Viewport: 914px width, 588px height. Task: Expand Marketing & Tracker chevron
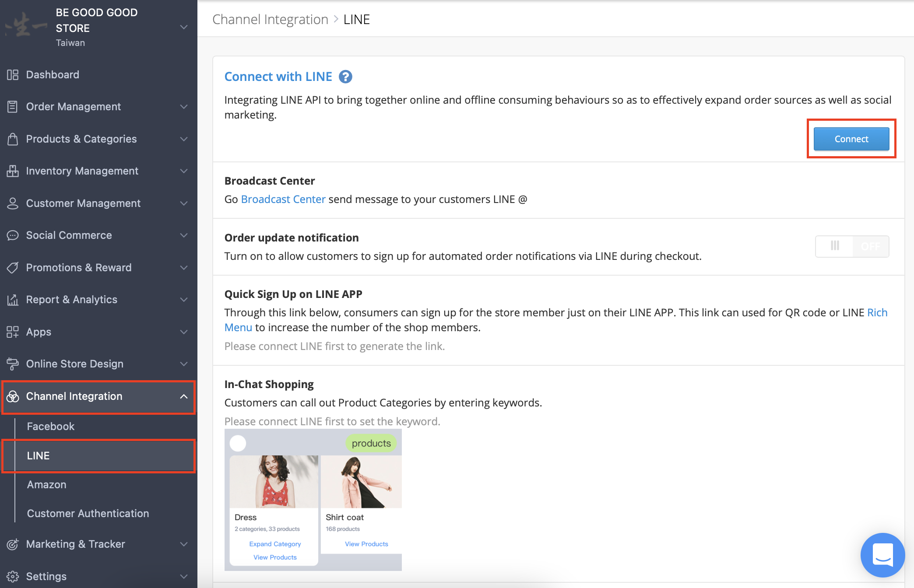tap(184, 544)
